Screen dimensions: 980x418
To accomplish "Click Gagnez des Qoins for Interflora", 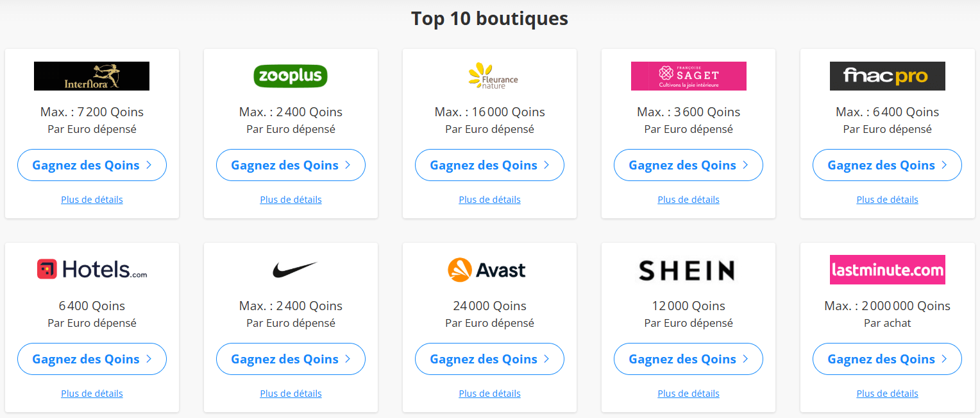I will click(x=91, y=165).
